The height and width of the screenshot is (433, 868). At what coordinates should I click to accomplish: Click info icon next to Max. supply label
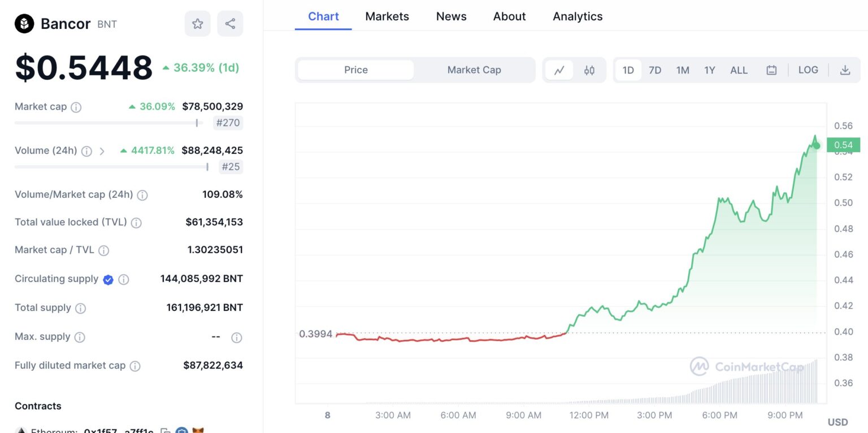pos(80,337)
